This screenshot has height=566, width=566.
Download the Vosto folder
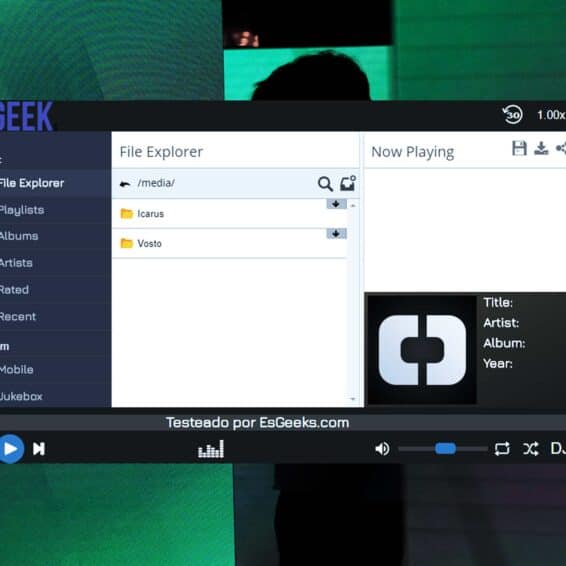[x=336, y=234]
